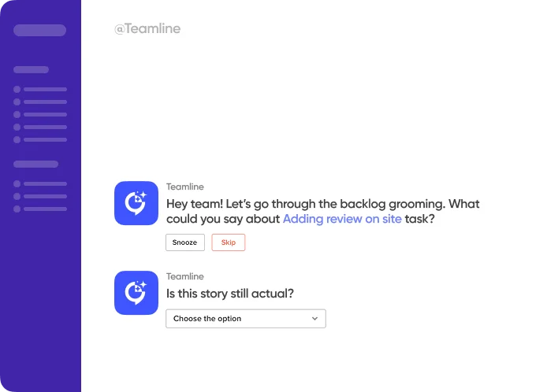Open the "Adding review on site" link
This screenshot has width=558, height=392.
pos(342,220)
